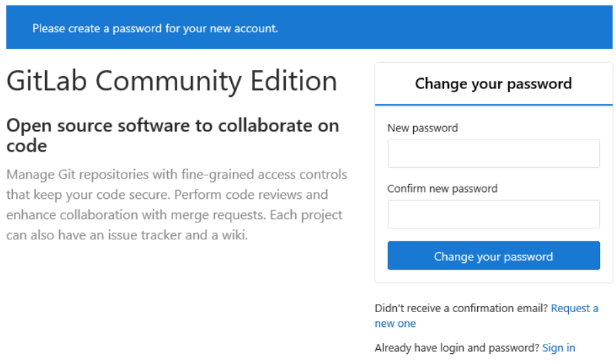The height and width of the screenshot is (364, 616).
Task: Click the word code ending the subheading
Action: (26, 146)
